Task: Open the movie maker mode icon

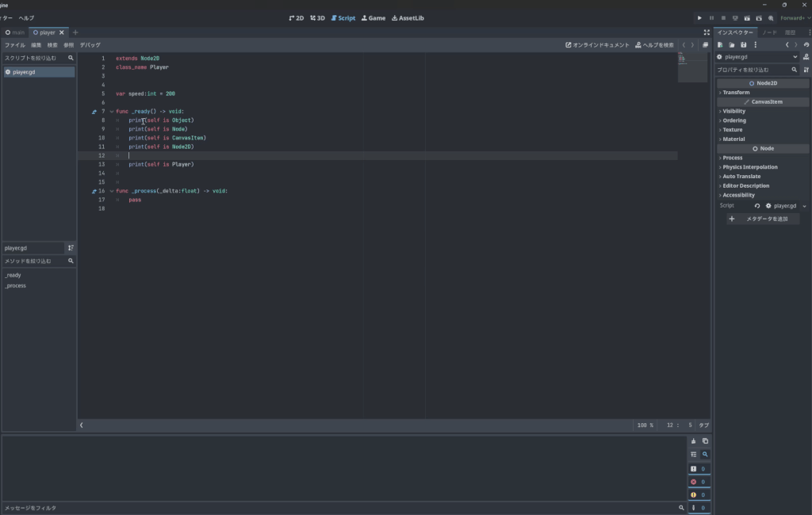Action: click(771, 18)
